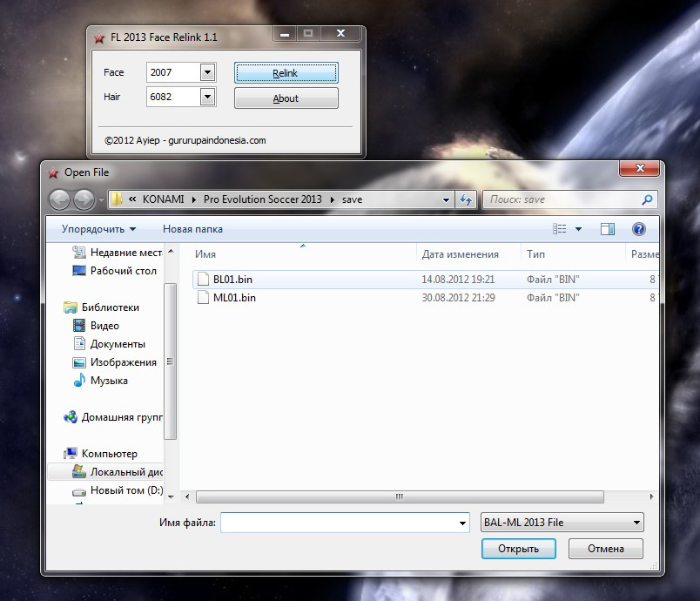Select Недавние места in navigation pane

coord(126,253)
